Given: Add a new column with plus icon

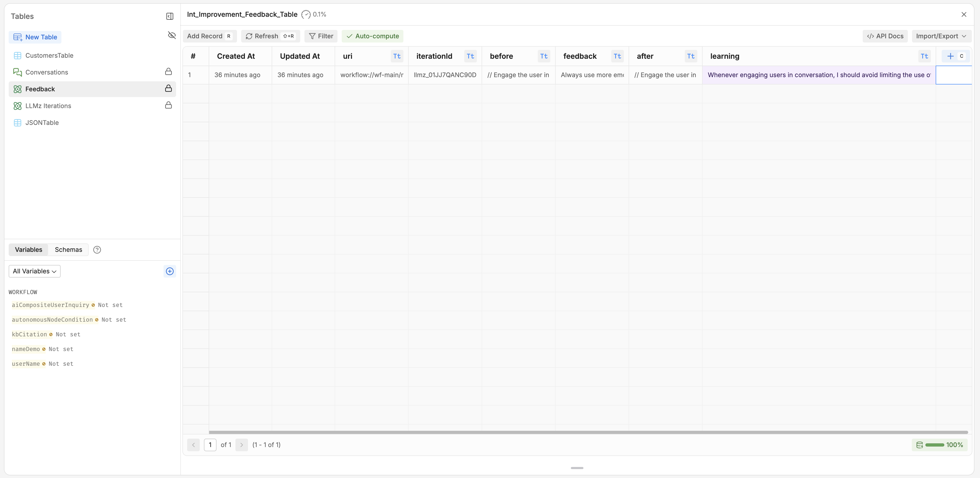Looking at the screenshot, I should (x=950, y=56).
